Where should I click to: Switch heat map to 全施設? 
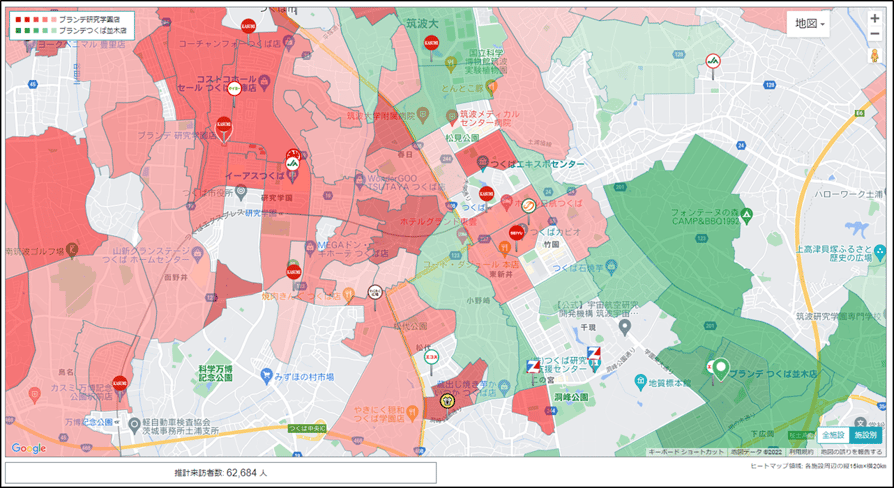pyautogui.click(x=832, y=435)
